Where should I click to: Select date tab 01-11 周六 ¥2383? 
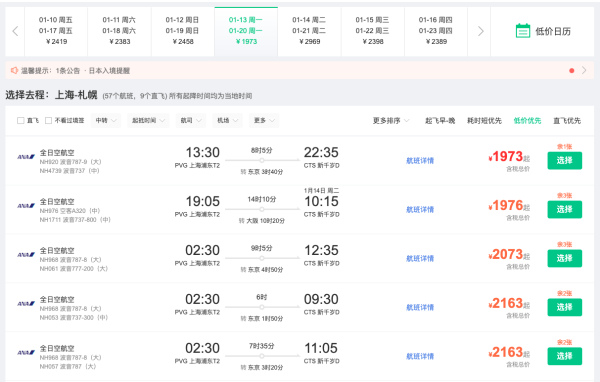coord(119,31)
